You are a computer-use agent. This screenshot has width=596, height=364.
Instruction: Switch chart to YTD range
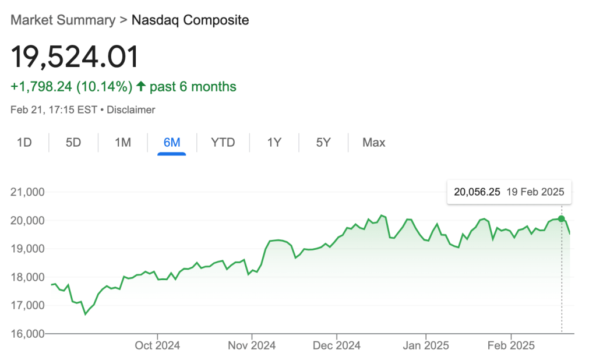pos(223,143)
